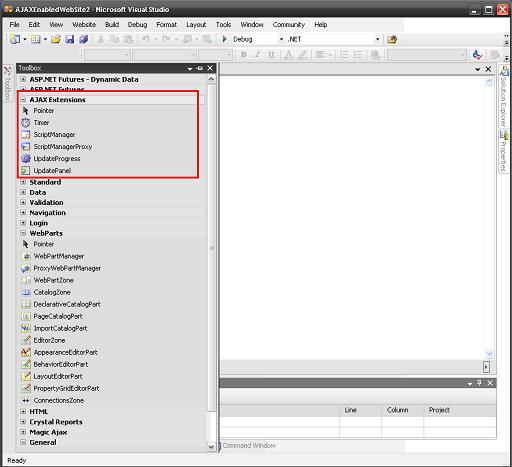Viewport: 512px width, 467px height.
Task: Expand the Standard toolbox group
Action: click(x=23, y=182)
